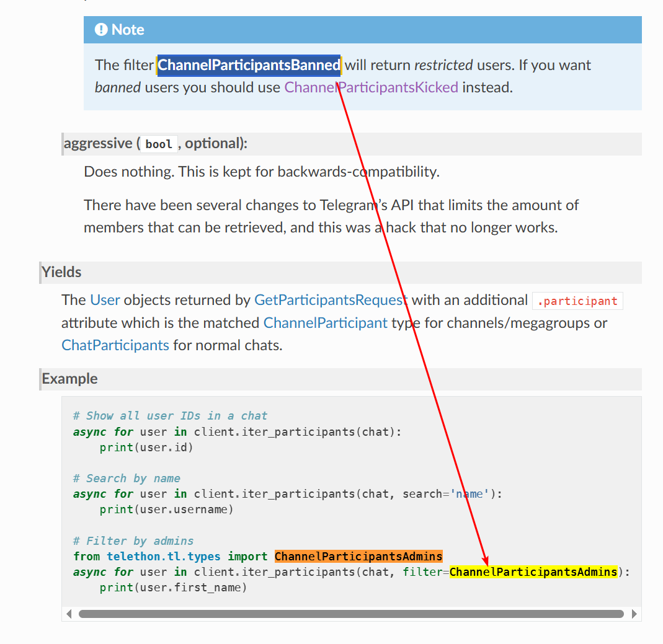
Task: Open the ChatParticipants link
Action: 115,345
